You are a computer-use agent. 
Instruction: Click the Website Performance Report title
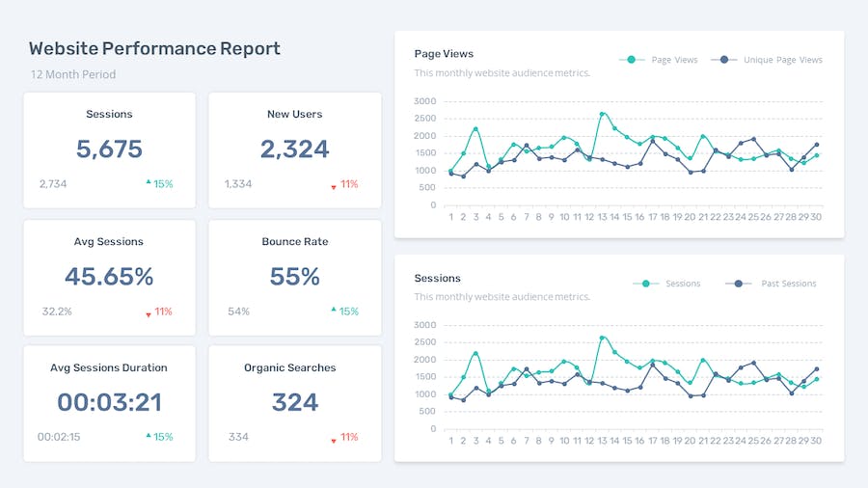[x=154, y=48]
